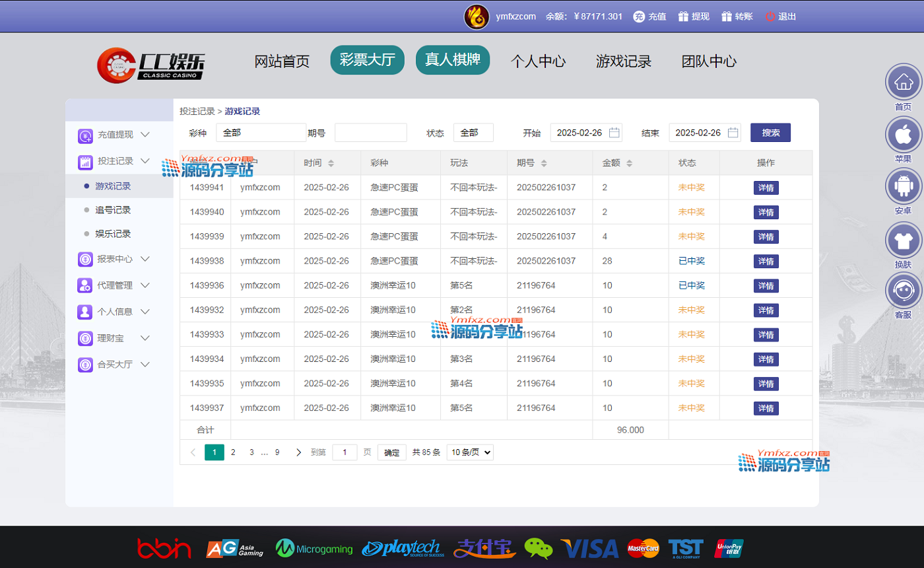Open customer service (客服) headset icon
Viewport: 924px width, 568px height.
pos(903,291)
